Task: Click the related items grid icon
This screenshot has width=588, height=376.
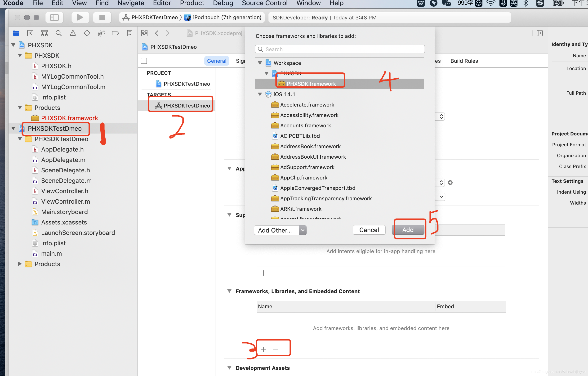Action: coord(144,33)
